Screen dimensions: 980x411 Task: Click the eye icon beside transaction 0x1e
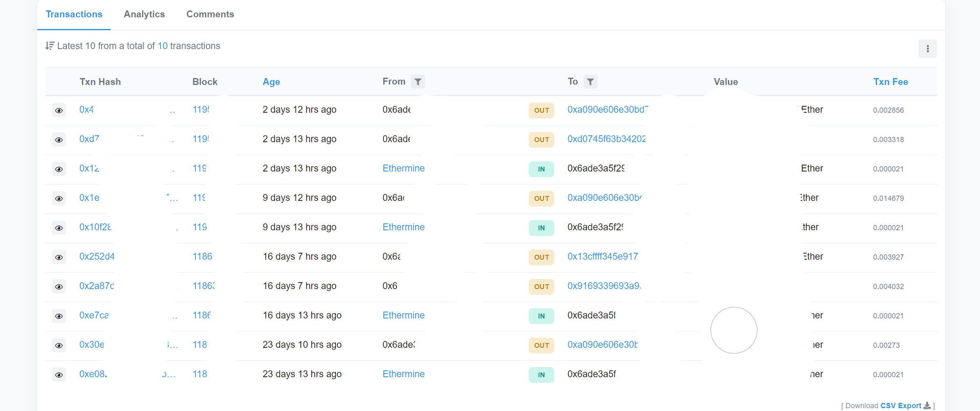(x=59, y=199)
